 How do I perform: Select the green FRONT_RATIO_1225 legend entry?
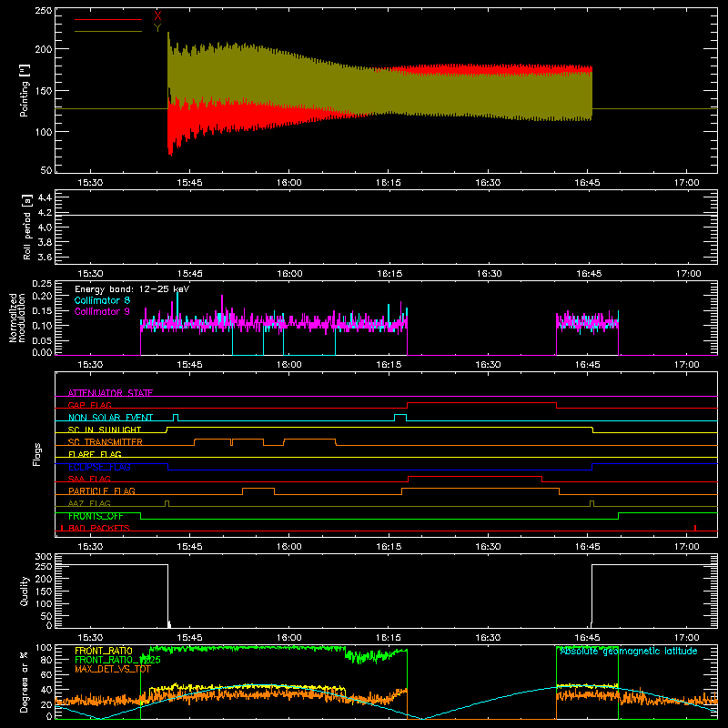click(118, 660)
